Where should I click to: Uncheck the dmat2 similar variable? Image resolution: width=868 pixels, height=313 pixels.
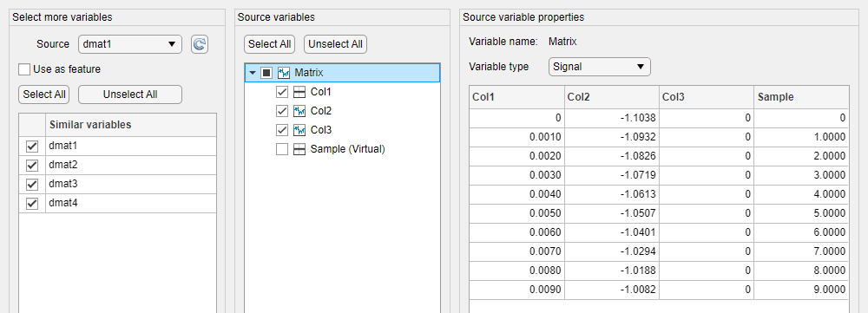pyautogui.click(x=31, y=166)
